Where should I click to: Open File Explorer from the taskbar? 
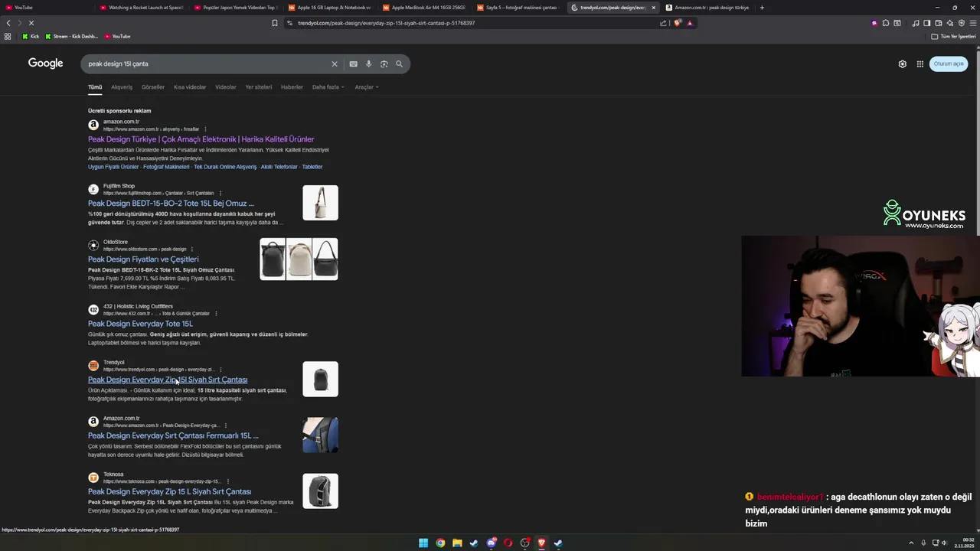click(x=457, y=543)
